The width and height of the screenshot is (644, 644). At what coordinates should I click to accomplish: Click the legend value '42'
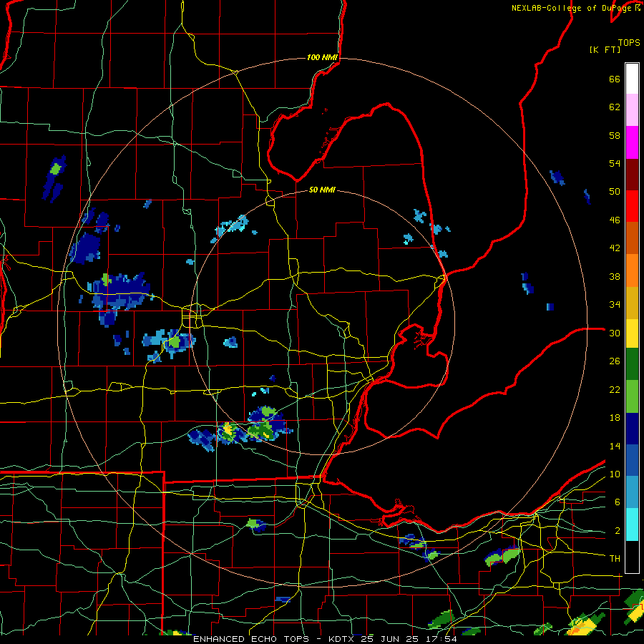(615, 248)
